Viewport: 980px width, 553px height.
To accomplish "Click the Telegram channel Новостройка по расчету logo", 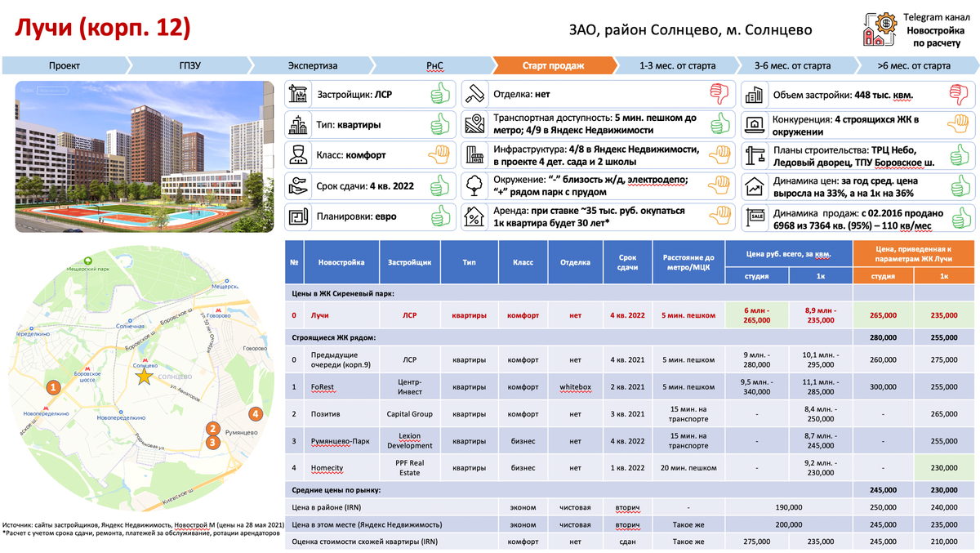I will tap(879, 30).
